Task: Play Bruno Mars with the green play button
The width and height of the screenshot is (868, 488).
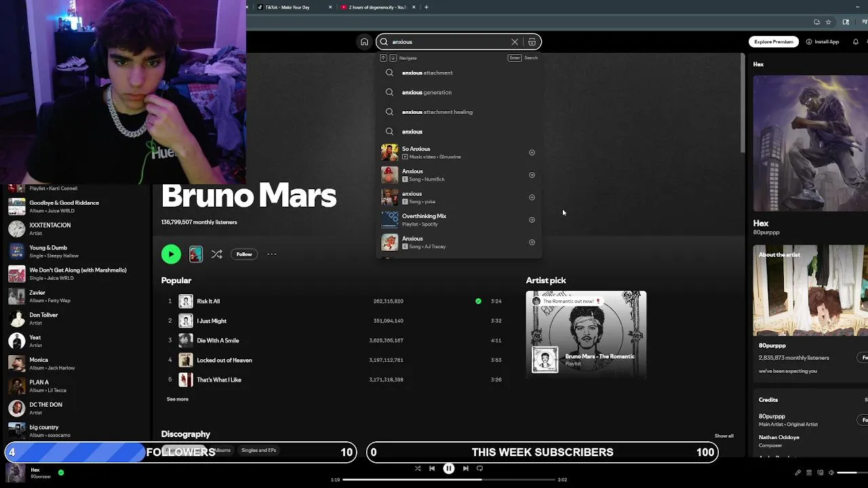Action: [x=171, y=254]
